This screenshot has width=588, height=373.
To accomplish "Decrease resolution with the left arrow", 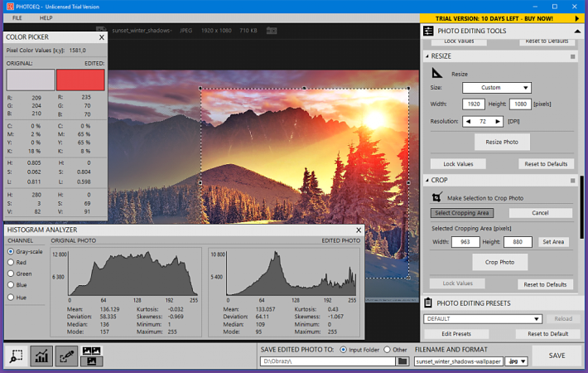I will point(468,121).
